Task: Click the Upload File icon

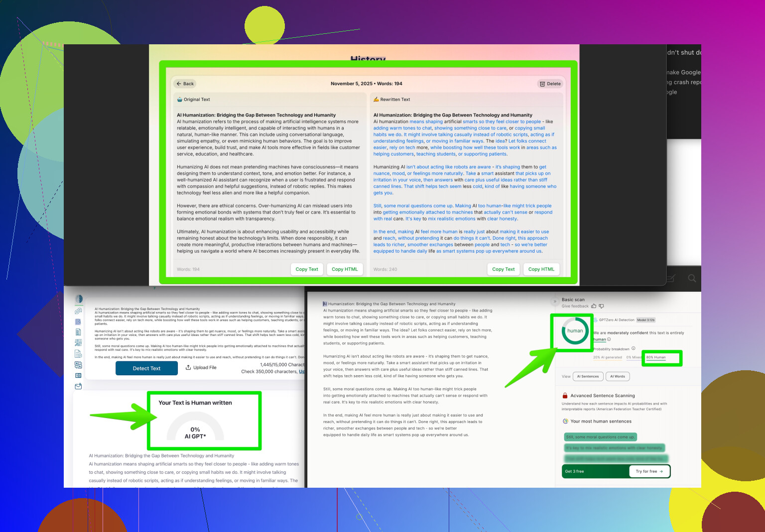Action: pos(188,368)
